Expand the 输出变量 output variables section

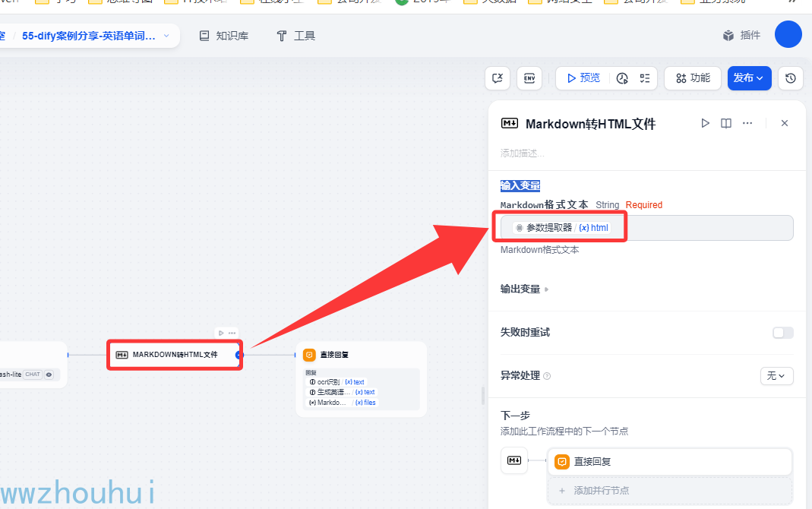click(524, 289)
